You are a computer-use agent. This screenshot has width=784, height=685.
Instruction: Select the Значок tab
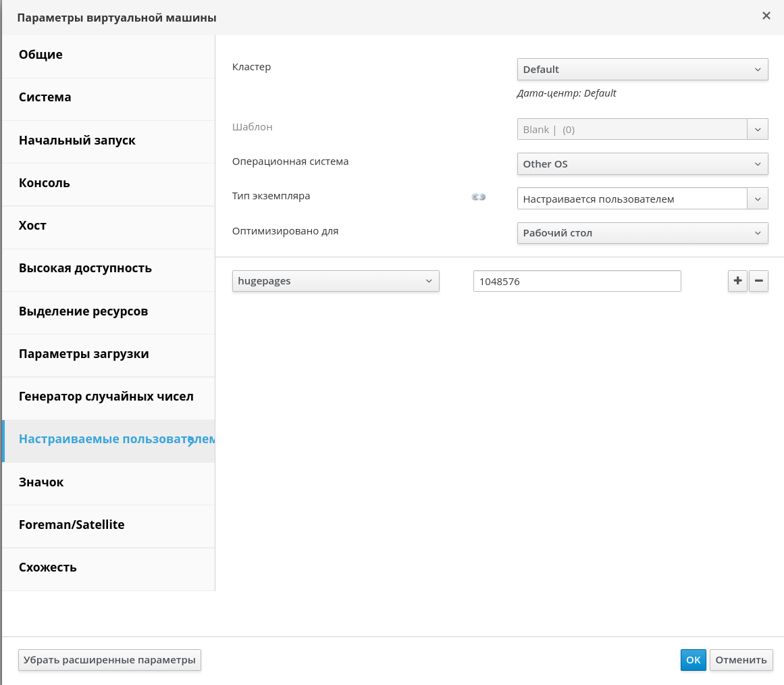pyautogui.click(x=41, y=482)
